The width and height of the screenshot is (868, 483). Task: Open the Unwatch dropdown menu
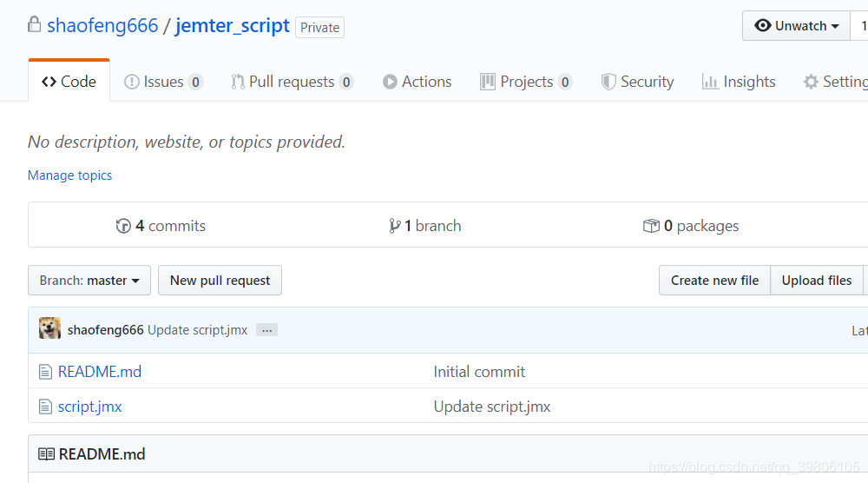[797, 26]
